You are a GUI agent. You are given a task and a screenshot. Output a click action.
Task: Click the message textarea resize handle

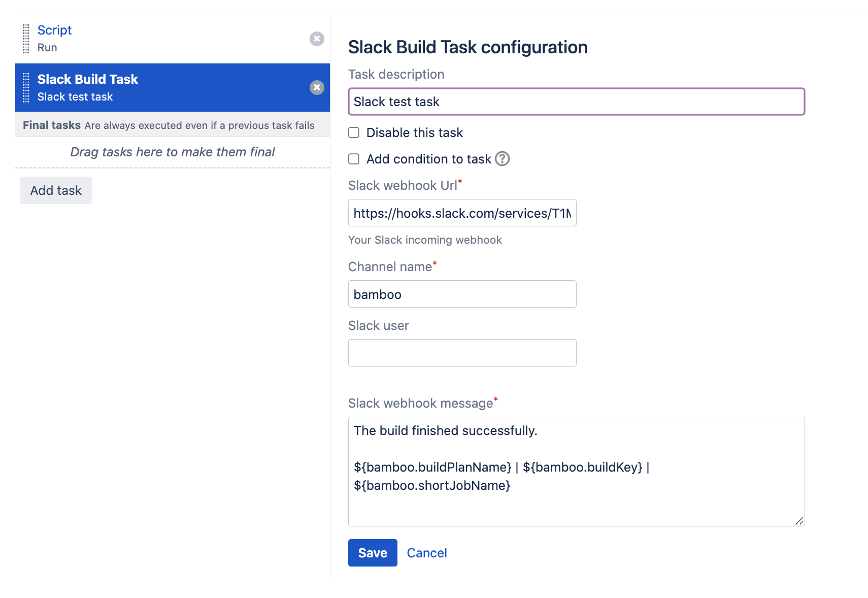799,521
